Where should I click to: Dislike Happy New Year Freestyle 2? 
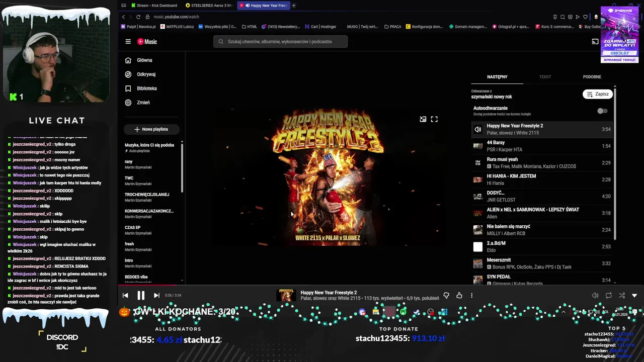446,296
